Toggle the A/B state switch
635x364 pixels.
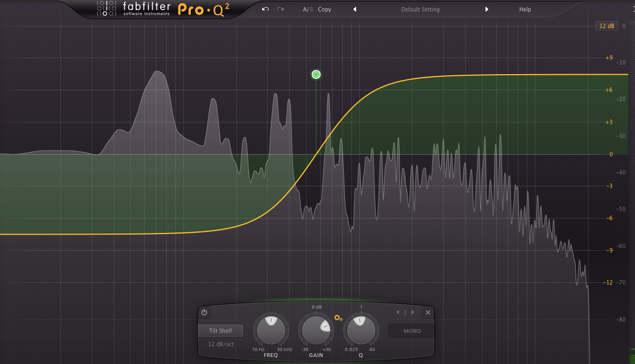(x=308, y=9)
